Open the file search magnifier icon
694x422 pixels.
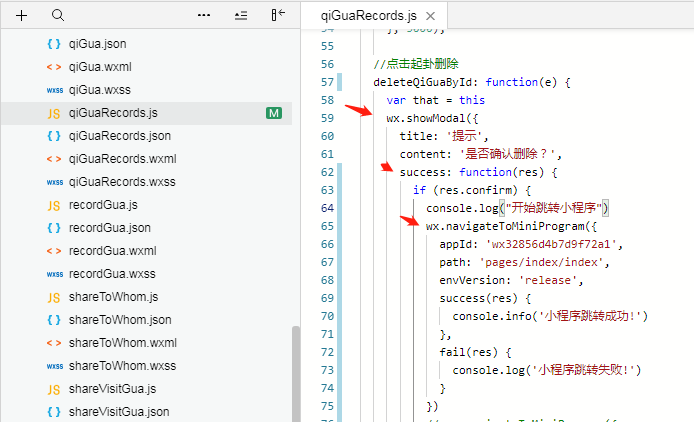pos(58,16)
